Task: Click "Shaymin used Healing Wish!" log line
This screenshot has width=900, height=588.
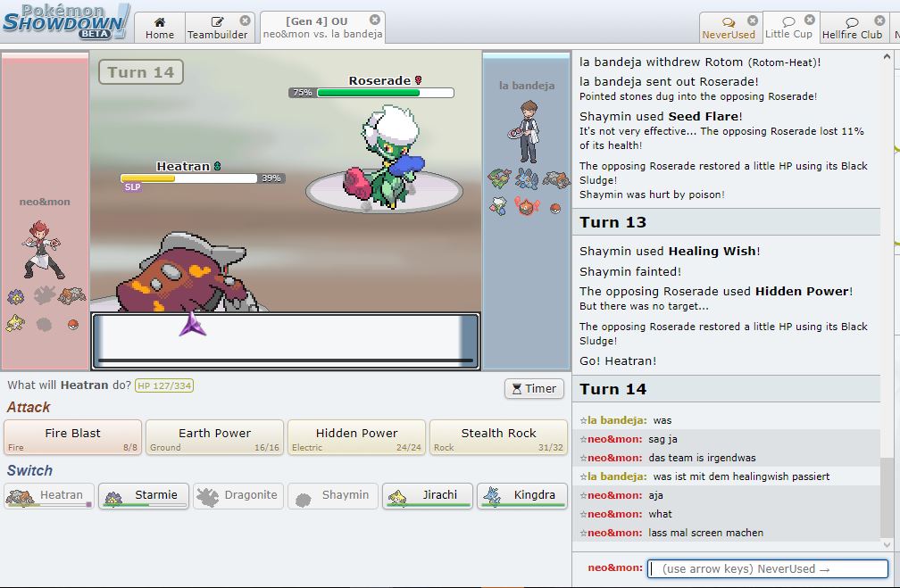Action: click(x=670, y=252)
